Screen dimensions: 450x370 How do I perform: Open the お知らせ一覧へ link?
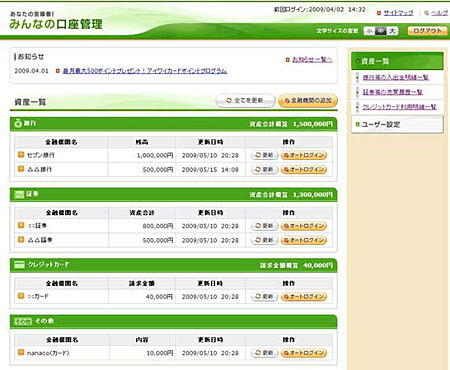(x=312, y=60)
